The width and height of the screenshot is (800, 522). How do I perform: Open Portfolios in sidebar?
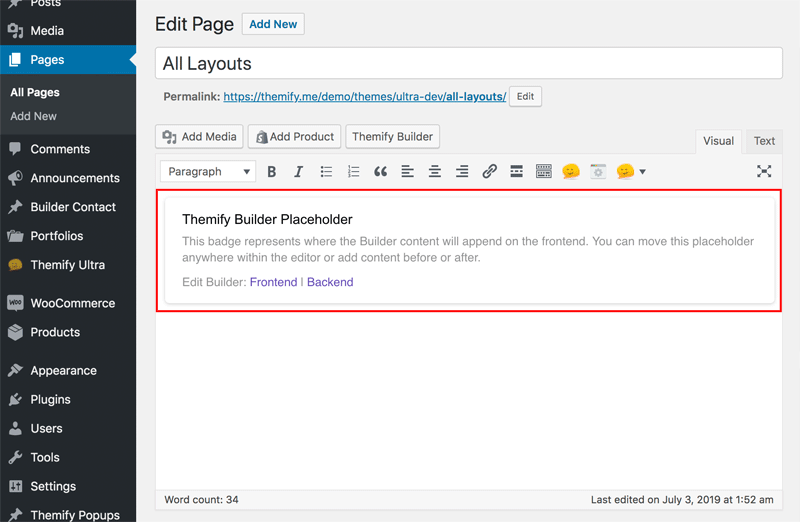68,236
